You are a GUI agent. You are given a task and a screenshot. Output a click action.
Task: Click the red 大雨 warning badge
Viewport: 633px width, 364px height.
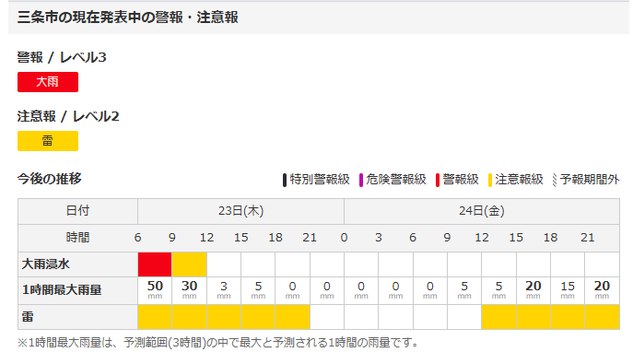coord(48,82)
